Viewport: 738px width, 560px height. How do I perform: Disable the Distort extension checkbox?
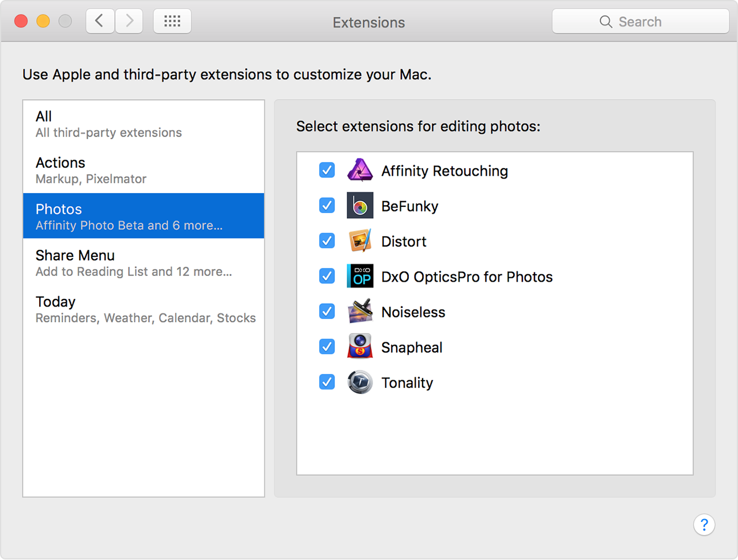pos(327,240)
